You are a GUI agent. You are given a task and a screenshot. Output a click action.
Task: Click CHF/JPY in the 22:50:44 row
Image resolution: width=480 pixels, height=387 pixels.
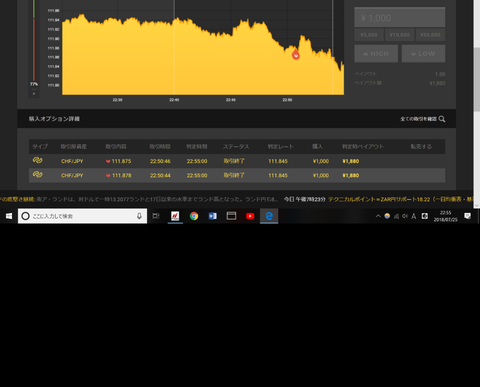coord(72,175)
